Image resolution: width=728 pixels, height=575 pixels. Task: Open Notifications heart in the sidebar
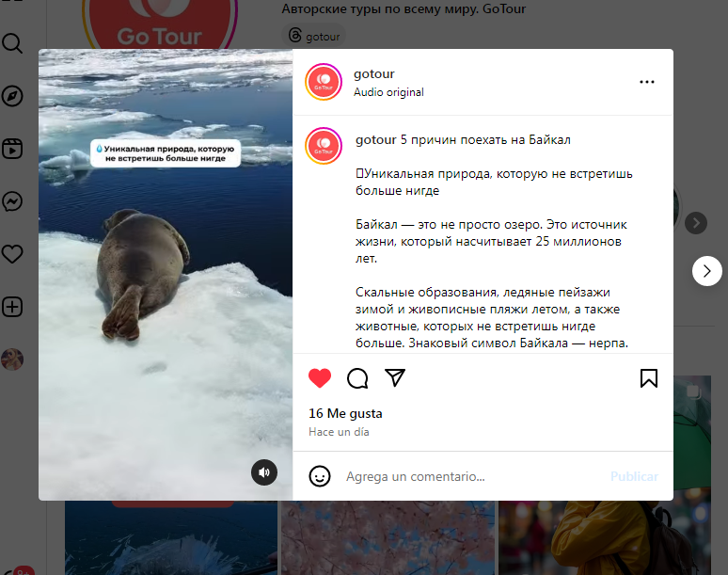[12, 254]
